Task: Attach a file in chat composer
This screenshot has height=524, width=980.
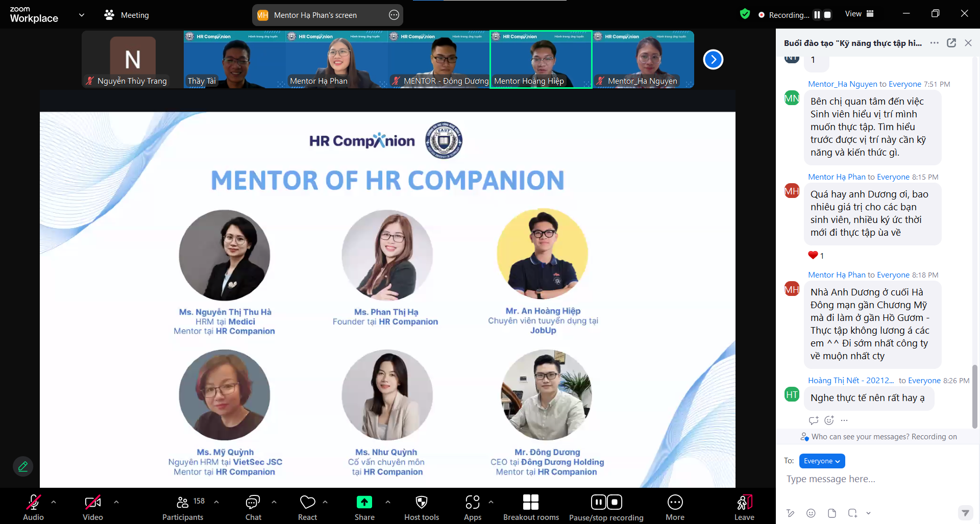Action: (832, 513)
